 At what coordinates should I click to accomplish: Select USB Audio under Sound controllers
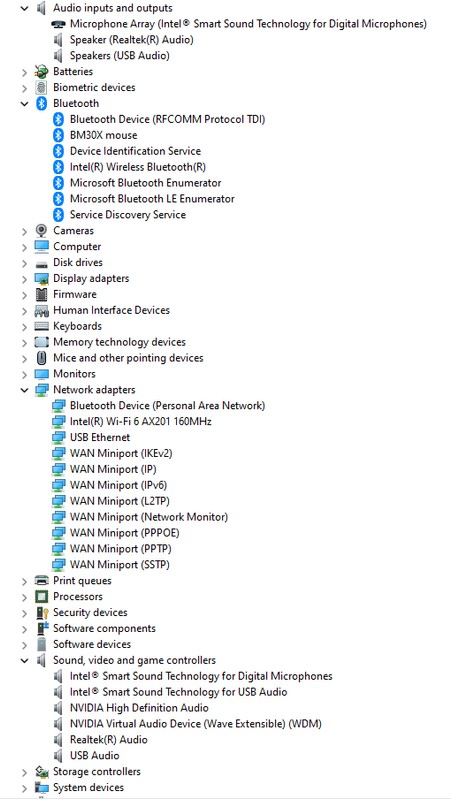click(95, 756)
